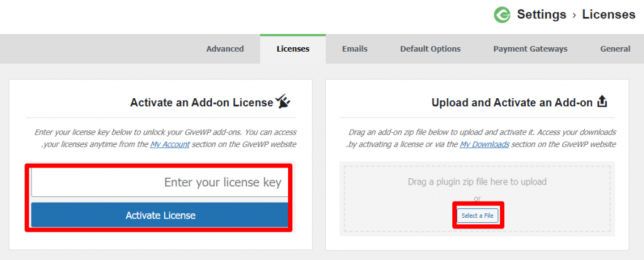644x260 pixels.
Task: Switch to the General tab
Action: point(615,49)
